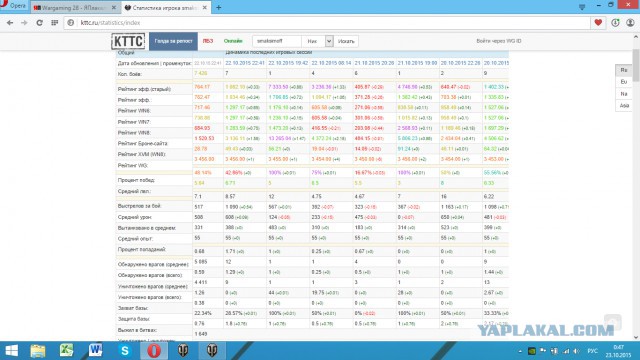Screen dimensions: 640x360
Task: Click the NVIDIA tray icon
Action: pos(531,351)
